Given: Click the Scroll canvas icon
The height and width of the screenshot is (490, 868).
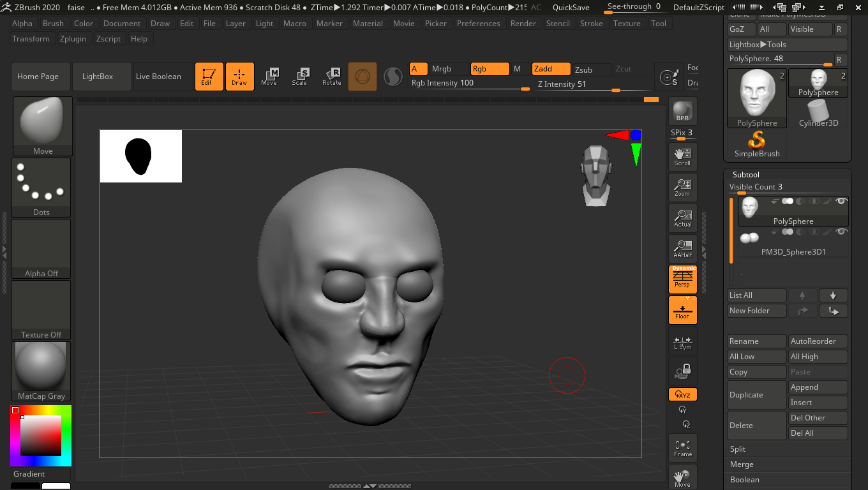Looking at the screenshot, I should click(682, 156).
